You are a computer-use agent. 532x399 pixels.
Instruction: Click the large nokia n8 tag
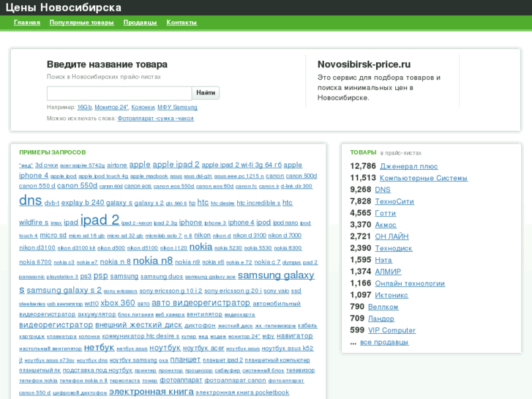click(x=152, y=261)
